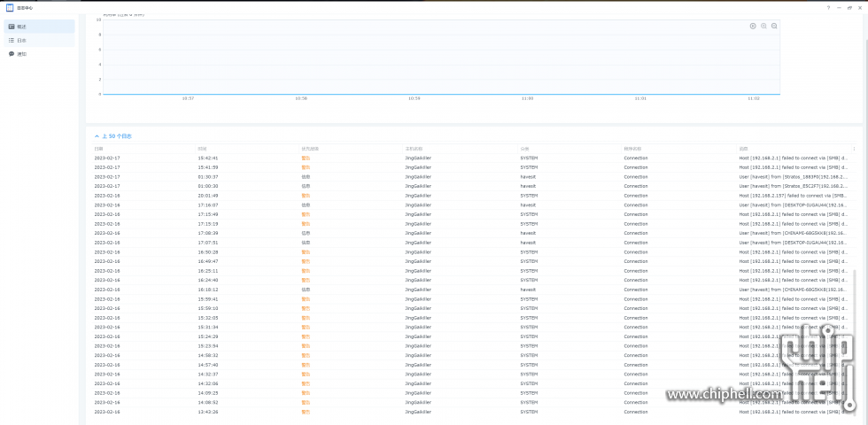This screenshot has width=868, height=425.
Task: Click 2023-02-16 date in the 20:01:49 row
Action: pyautogui.click(x=107, y=196)
